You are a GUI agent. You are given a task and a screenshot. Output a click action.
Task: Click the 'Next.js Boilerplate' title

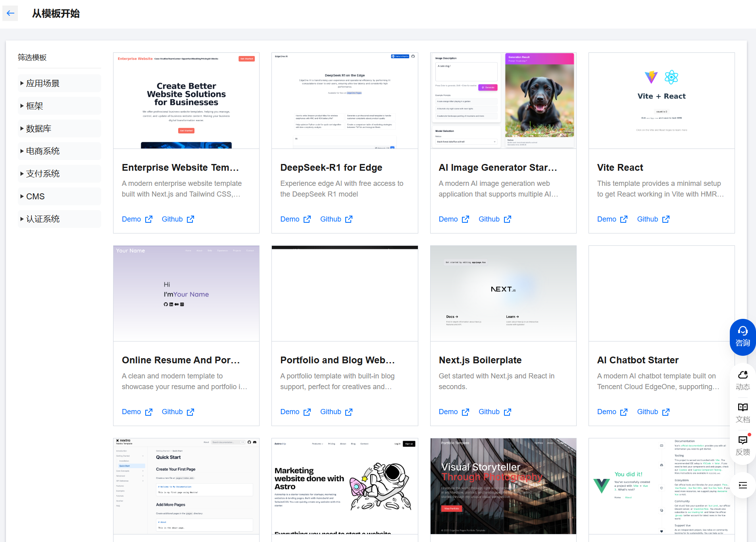(480, 360)
